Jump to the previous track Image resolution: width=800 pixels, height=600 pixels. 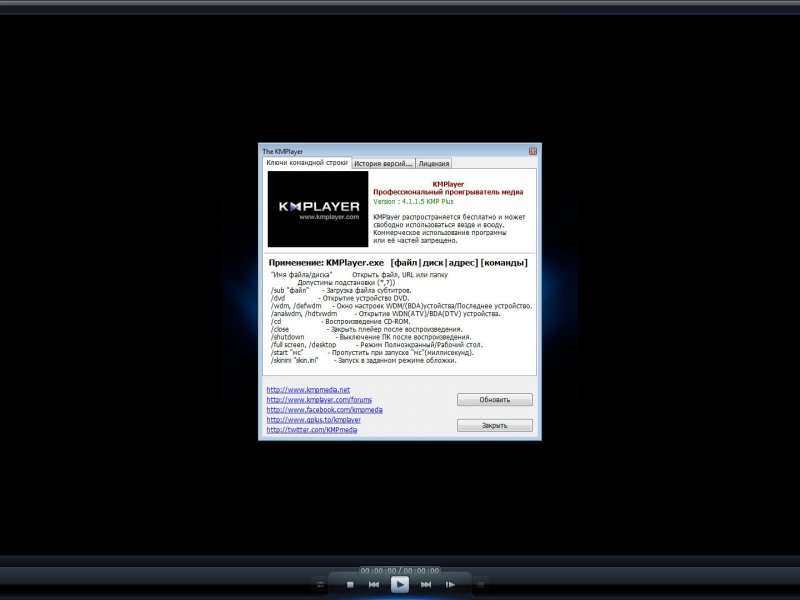pos(374,585)
